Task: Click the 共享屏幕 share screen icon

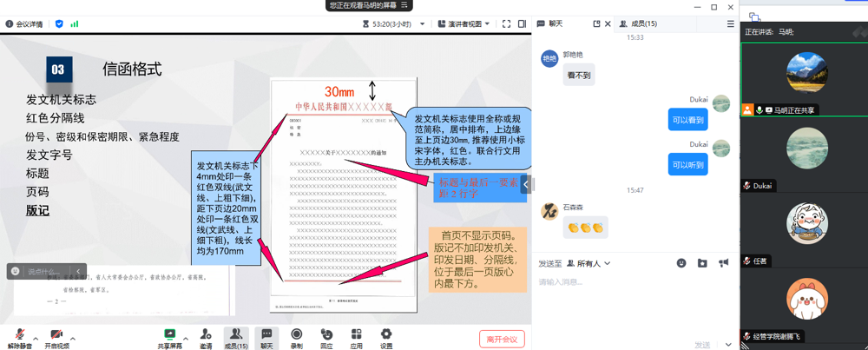Action: (x=169, y=336)
